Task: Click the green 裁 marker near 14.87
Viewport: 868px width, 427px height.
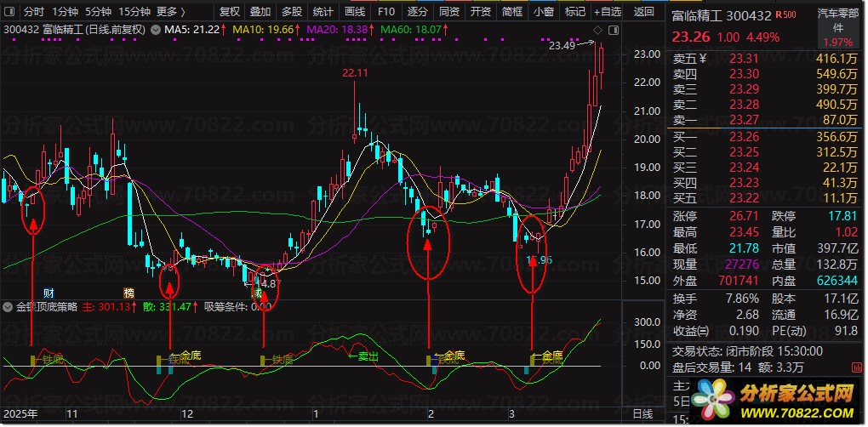Action: click(x=258, y=292)
